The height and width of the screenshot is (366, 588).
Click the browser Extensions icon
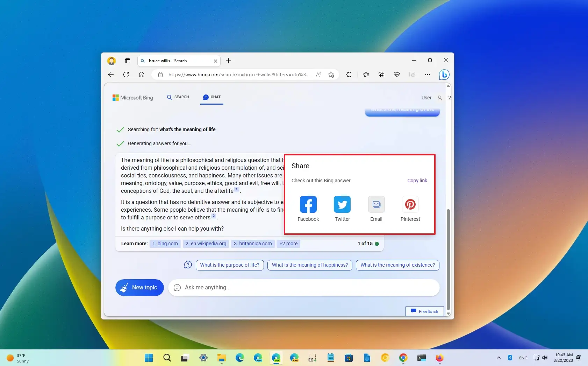[x=349, y=75]
